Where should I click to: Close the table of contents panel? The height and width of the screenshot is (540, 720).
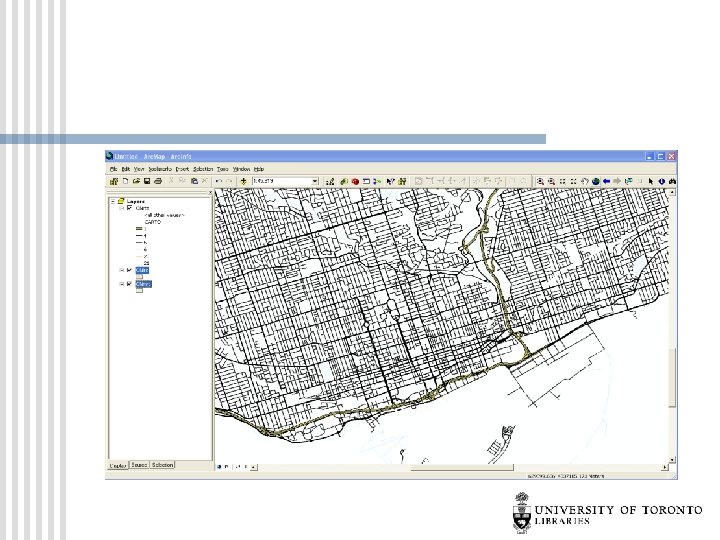pyautogui.click(x=210, y=193)
